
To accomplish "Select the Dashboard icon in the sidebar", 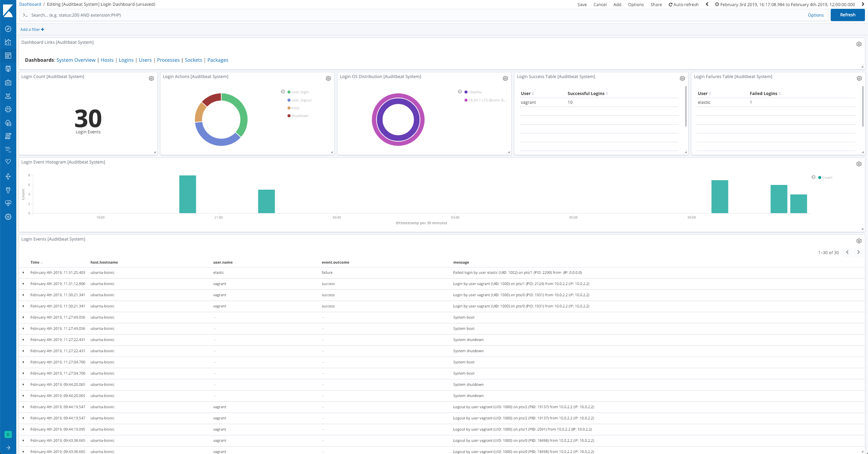I will [8, 55].
